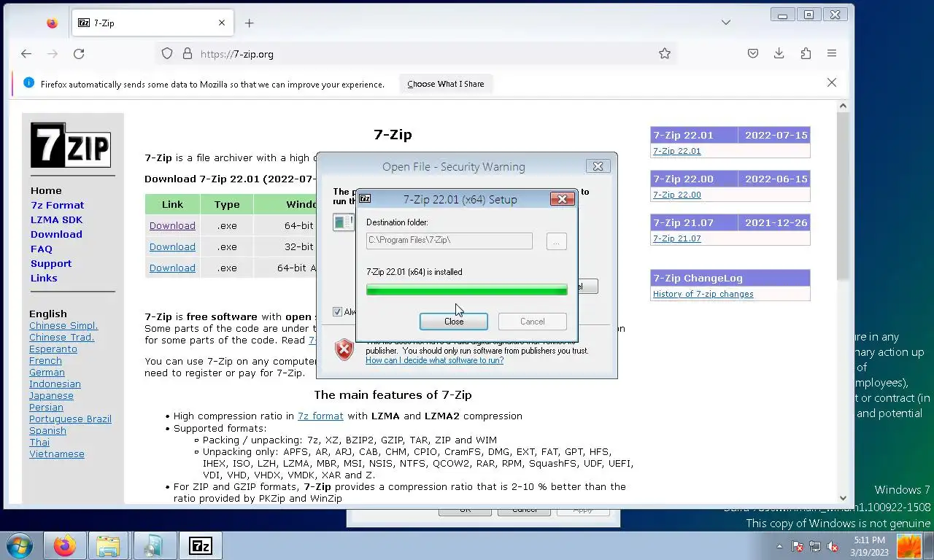
Task: Open the Windows Start orb
Action: pyautogui.click(x=19, y=545)
